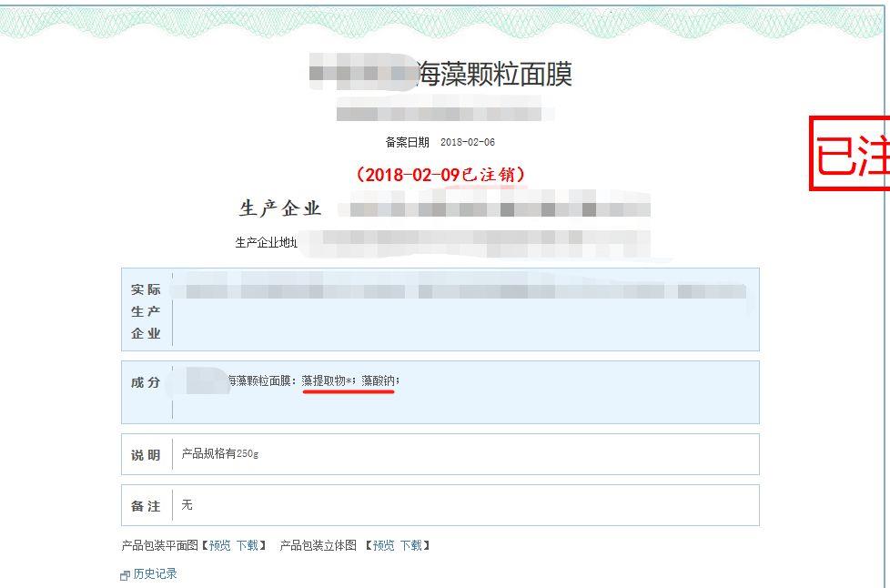Preview the 产品包装立体图 image
The height and width of the screenshot is (588, 890).
tap(384, 545)
